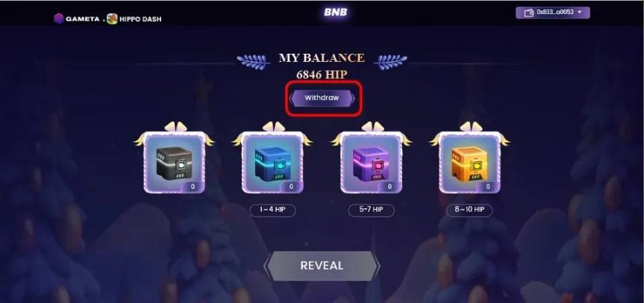Click the Hippo Dash logo icon
The image size is (644, 303).
tap(112, 19)
